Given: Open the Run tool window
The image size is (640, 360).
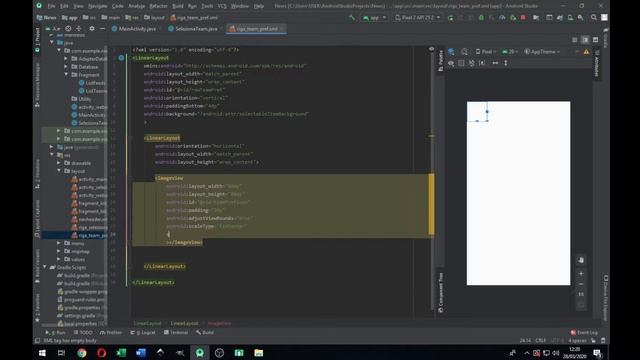Looking at the screenshot, I should click(56, 333).
